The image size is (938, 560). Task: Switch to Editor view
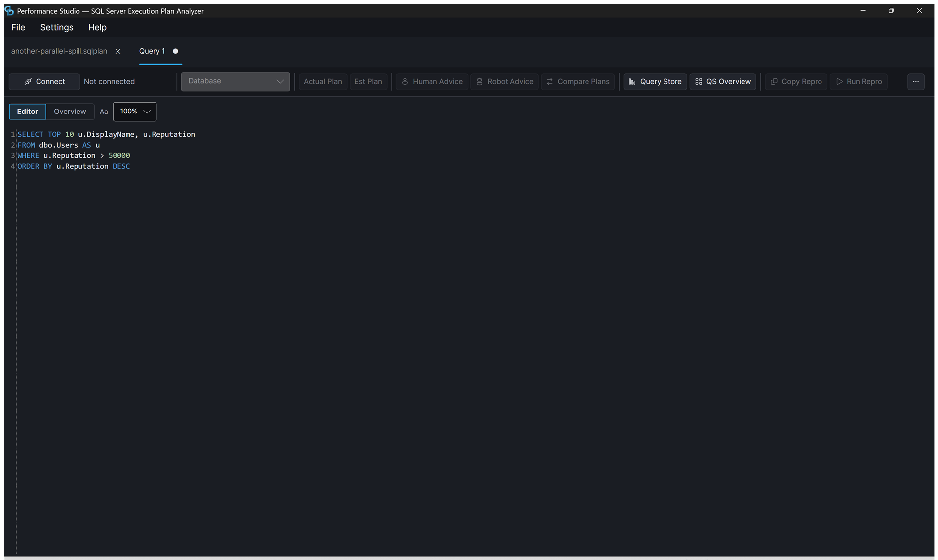[x=28, y=112]
